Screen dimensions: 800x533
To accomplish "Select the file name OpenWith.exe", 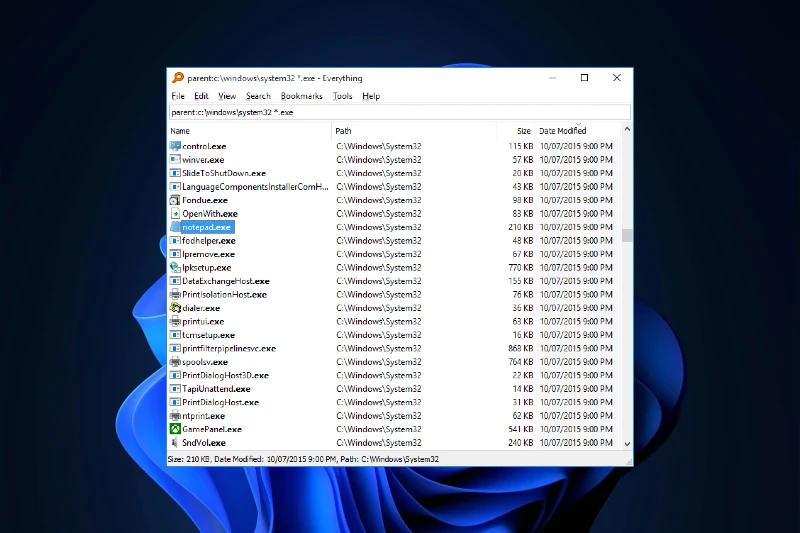I will pyautogui.click(x=210, y=214).
